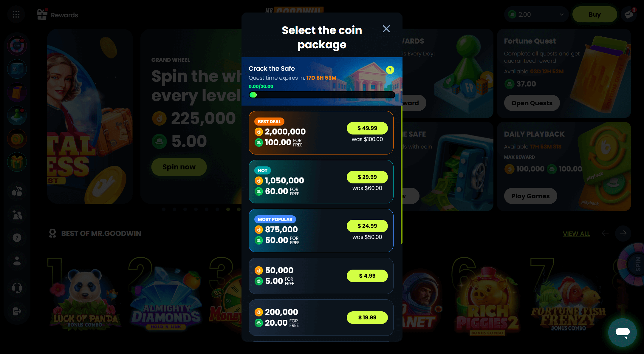
Task: Close the coin package dialog
Action: pos(386,29)
